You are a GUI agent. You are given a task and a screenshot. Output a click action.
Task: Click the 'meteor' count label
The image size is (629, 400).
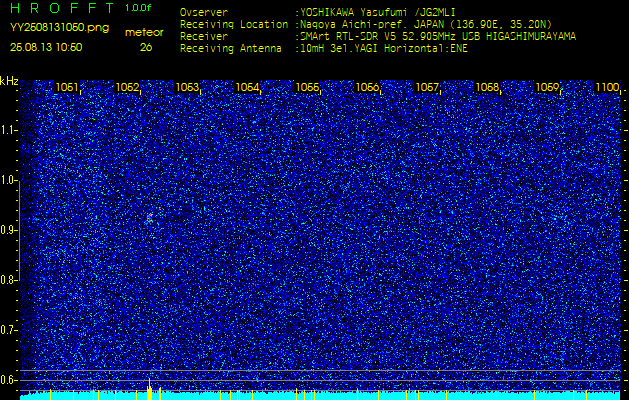tap(144, 33)
